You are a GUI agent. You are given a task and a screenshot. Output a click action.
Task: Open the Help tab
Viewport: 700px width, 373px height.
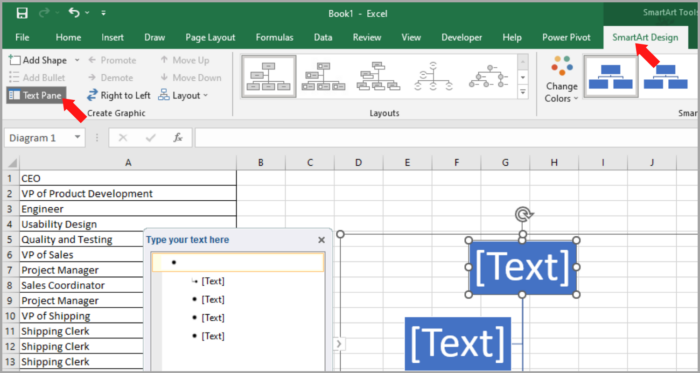[x=512, y=37]
